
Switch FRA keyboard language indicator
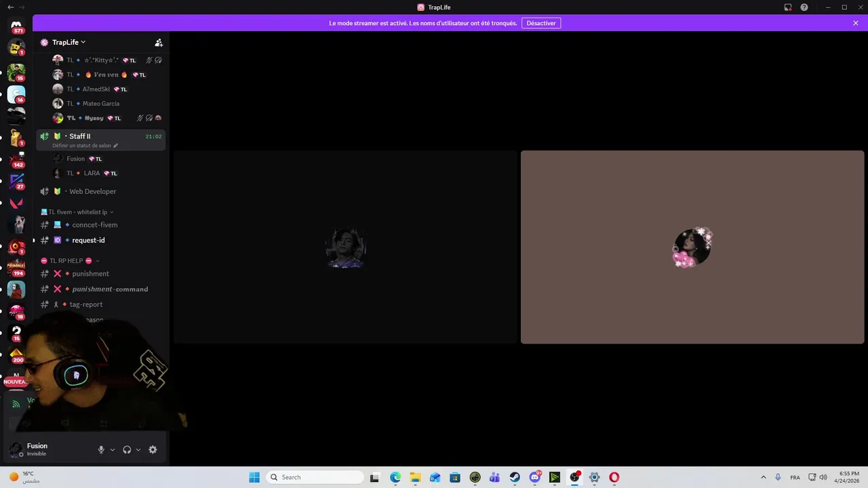pyautogui.click(x=795, y=477)
